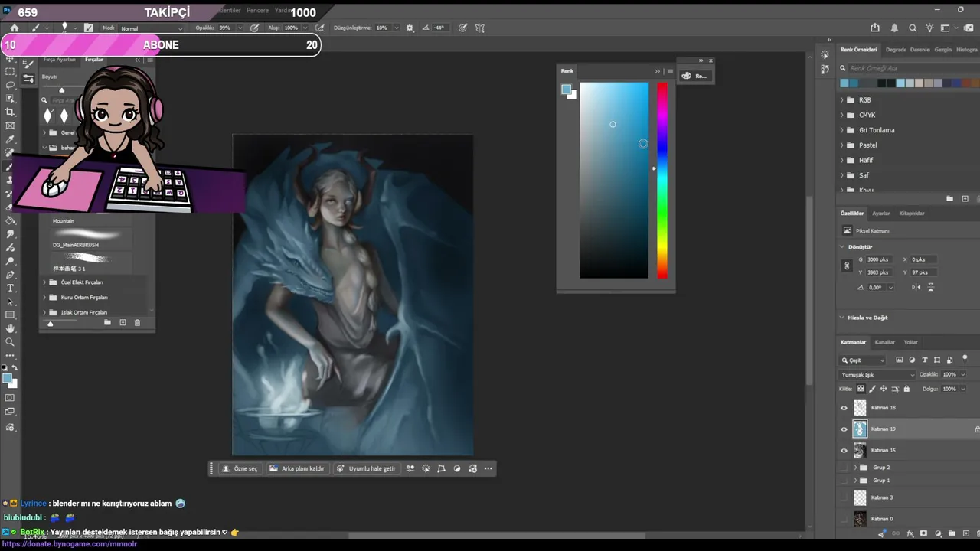The image size is (980, 551).
Task: Open the Ayarlar tab
Action: 880,214
